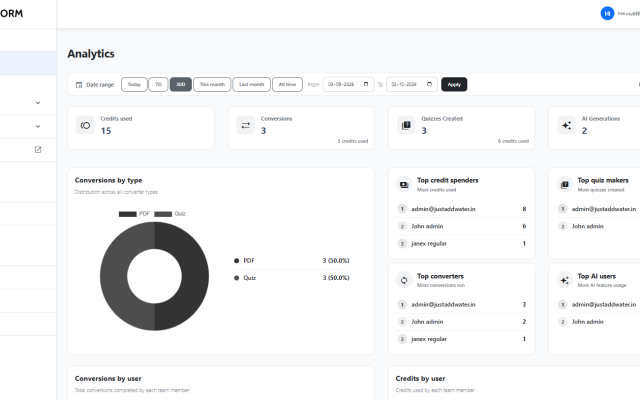Toggle the Quiz legend swatch above chart
640x400 pixels.
[x=163, y=214]
